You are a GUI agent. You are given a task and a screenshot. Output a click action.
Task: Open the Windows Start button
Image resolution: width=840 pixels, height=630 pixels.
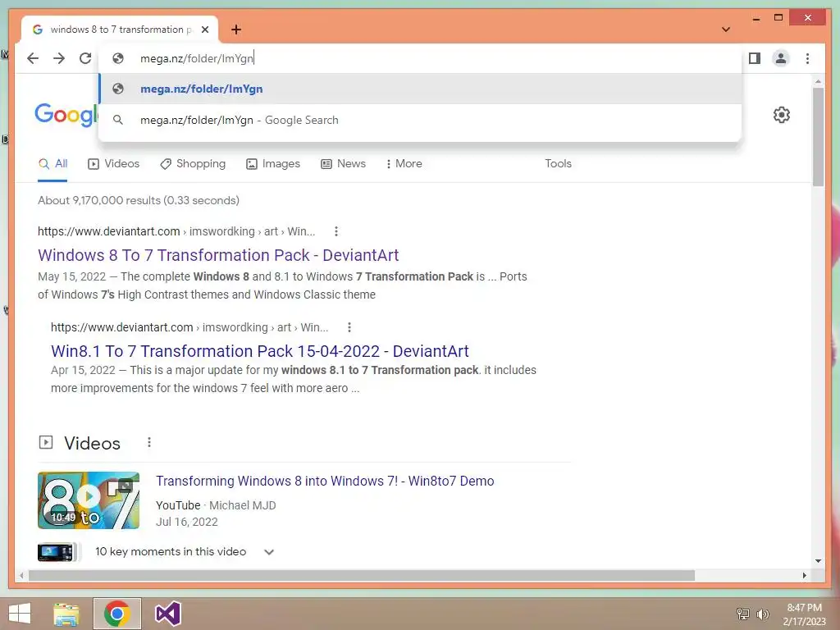tap(20, 614)
